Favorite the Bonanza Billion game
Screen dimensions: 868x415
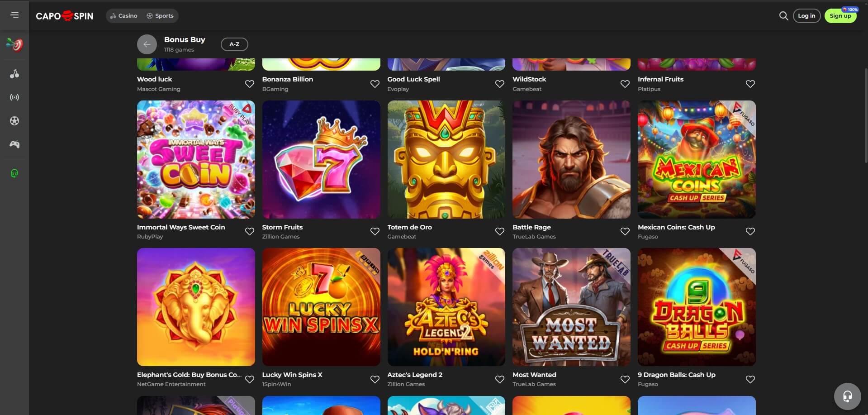pyautogui.click(x=375, y=84)
